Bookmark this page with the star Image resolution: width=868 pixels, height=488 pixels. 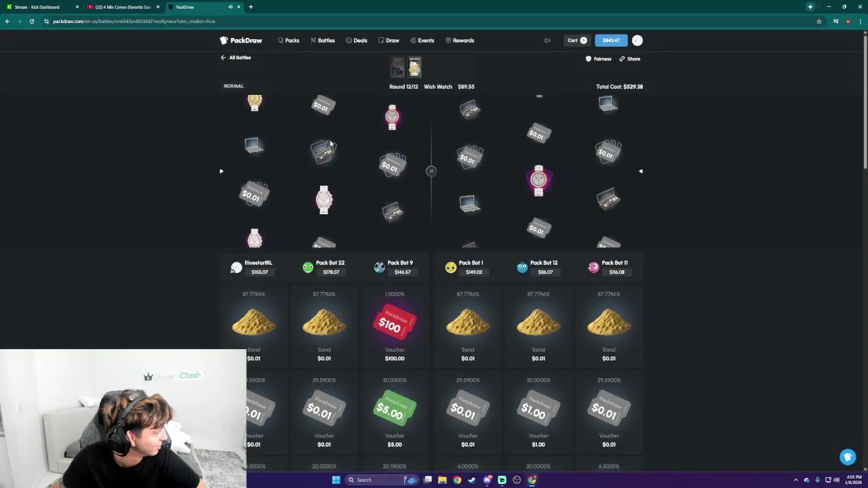(x=818, y=21)
